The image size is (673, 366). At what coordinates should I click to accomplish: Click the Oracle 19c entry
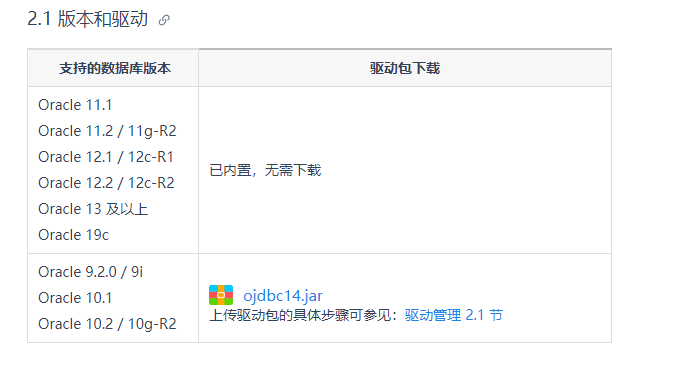click(x=73, y=235)
